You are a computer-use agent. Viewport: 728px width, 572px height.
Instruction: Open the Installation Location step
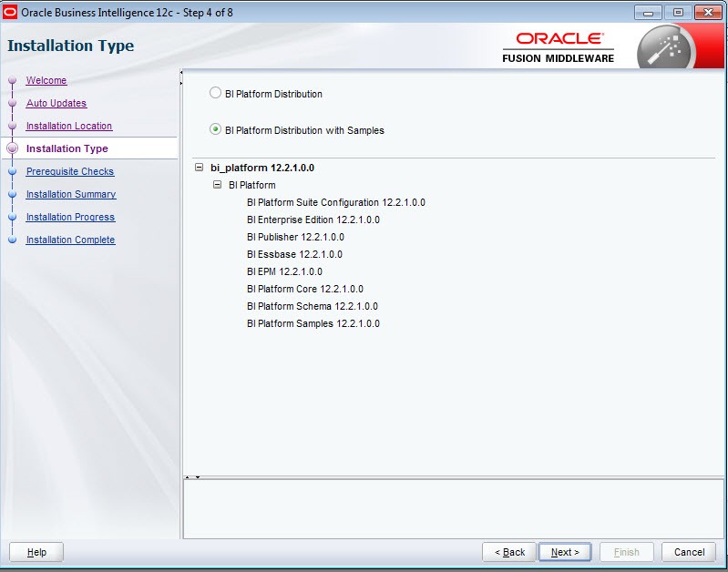point(69,126)
